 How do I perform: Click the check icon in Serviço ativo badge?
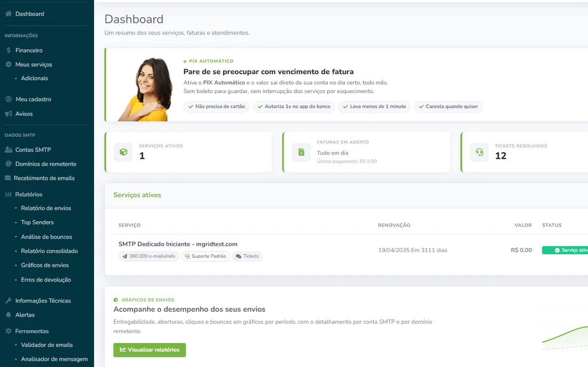(557, 250)
